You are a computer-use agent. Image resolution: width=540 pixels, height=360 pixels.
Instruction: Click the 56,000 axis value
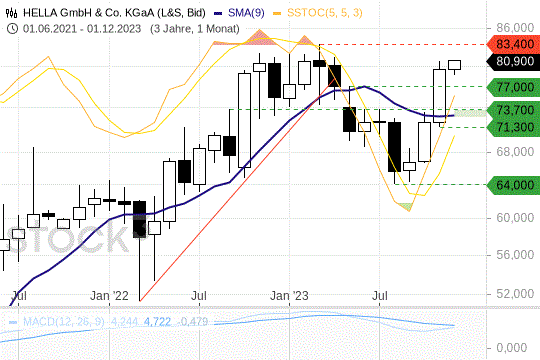pyautogui.click(x=515, y=255)
